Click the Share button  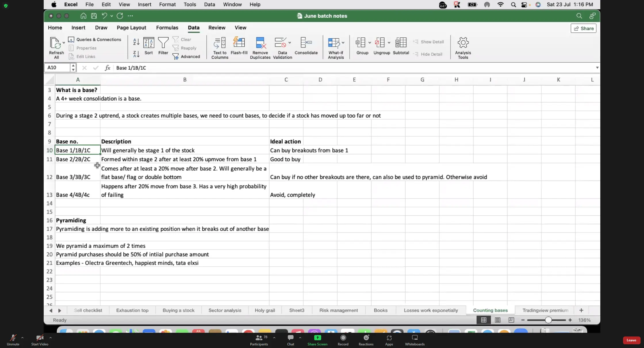[583, 28]
